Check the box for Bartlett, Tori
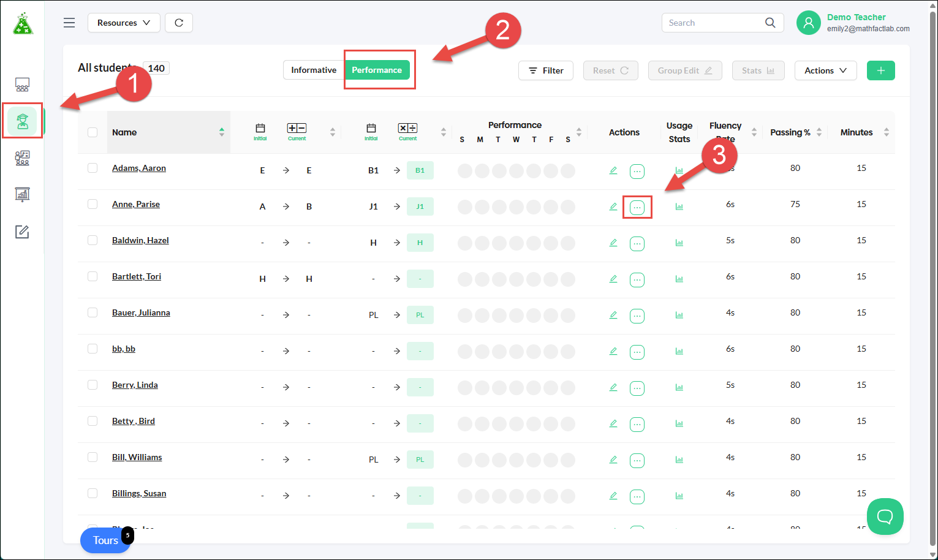Screen dimensions: 938x560 [93, 276]
